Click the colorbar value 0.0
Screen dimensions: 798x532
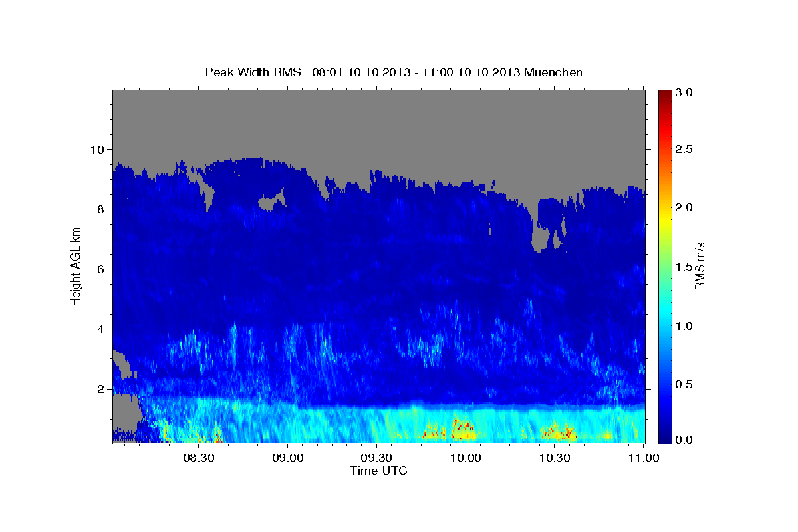click(x=685, y=440)
